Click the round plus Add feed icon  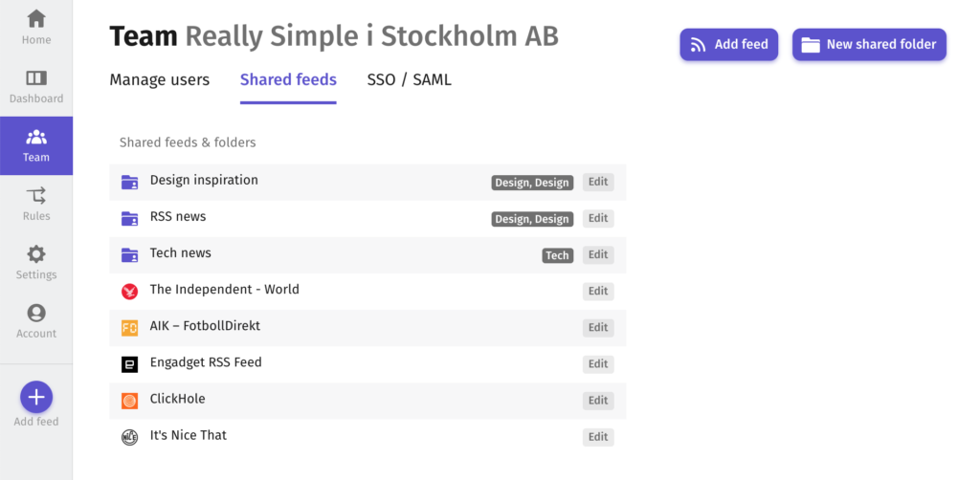tap(36, 397)
